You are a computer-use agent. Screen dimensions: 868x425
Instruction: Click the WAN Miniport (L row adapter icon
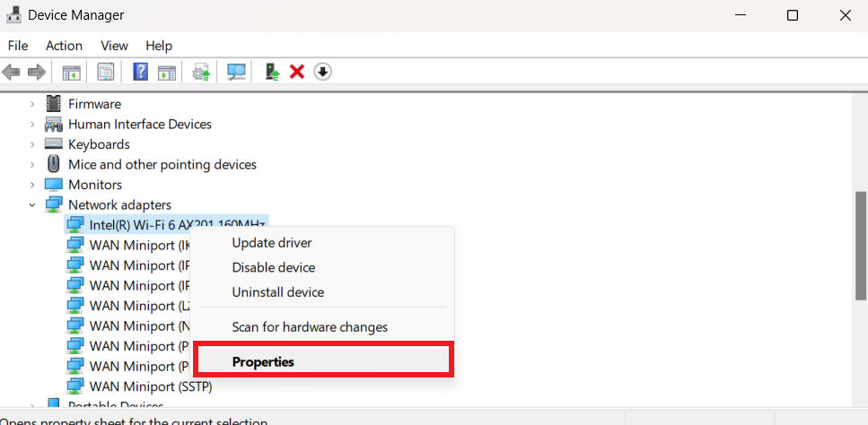pyautogui.click(x=75, y=305)
